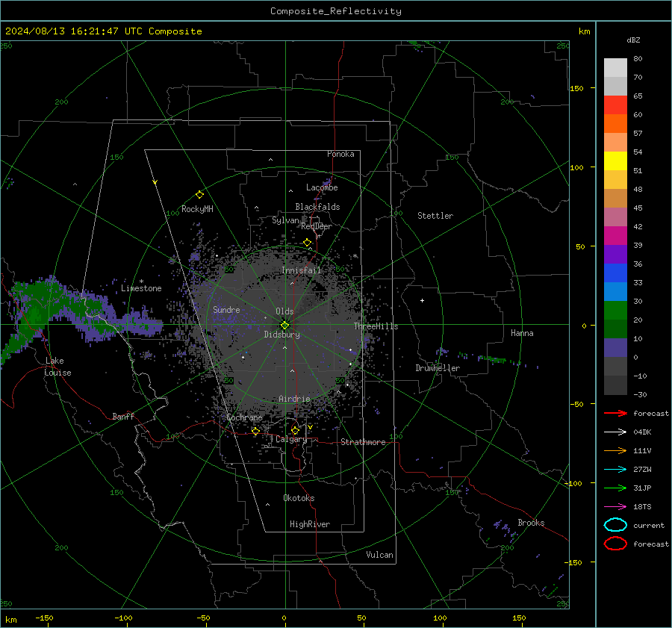Click the white plus marker west of Hanna
The image size is (672, 628).
click(x=422, y=300)
